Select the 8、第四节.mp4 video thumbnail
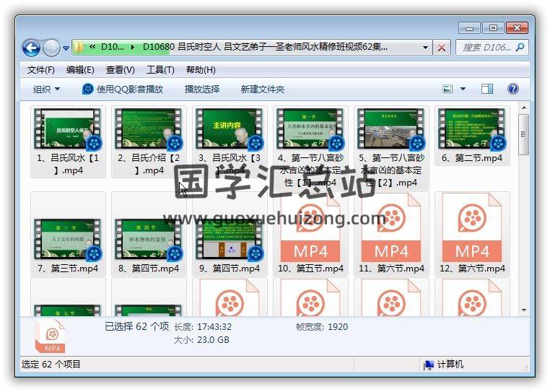550x392 pixels. [x=149, y=240]
